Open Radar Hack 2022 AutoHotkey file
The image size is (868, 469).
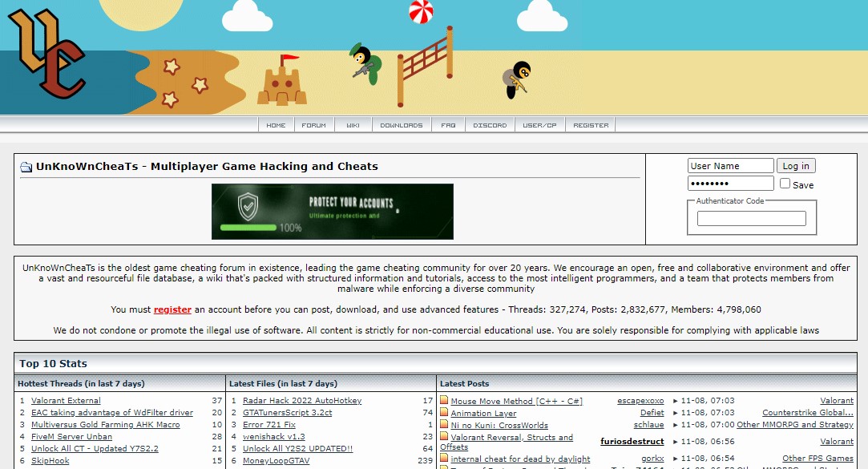pyautogui.click(x=302, y=400)
